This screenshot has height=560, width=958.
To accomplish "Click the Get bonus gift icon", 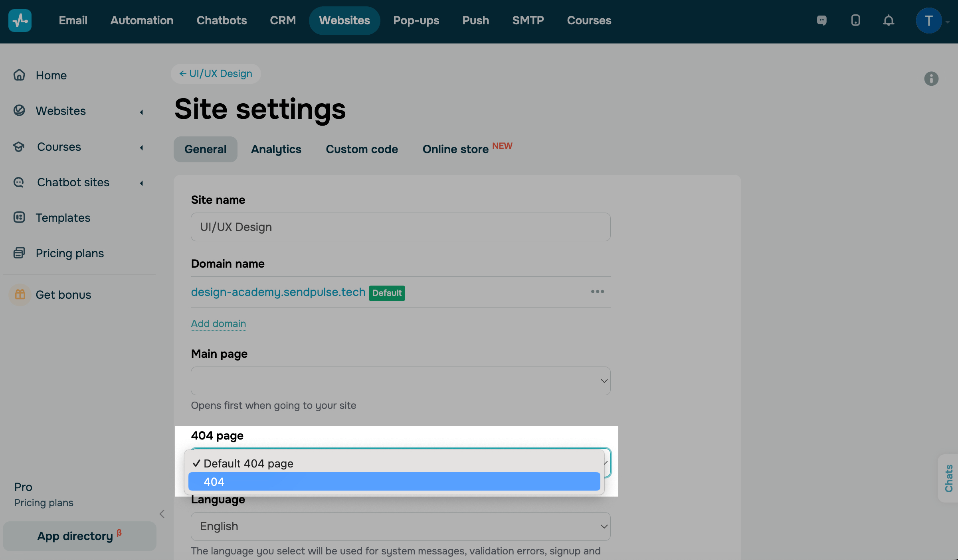I will tap(20, 295).
